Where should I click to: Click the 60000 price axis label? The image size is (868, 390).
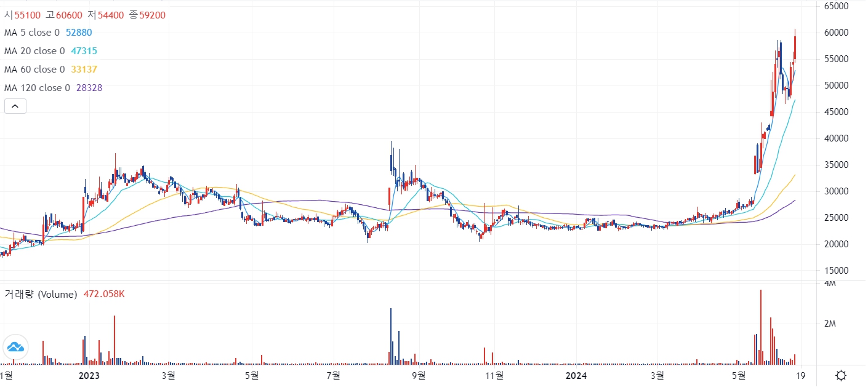click(836, 33)
